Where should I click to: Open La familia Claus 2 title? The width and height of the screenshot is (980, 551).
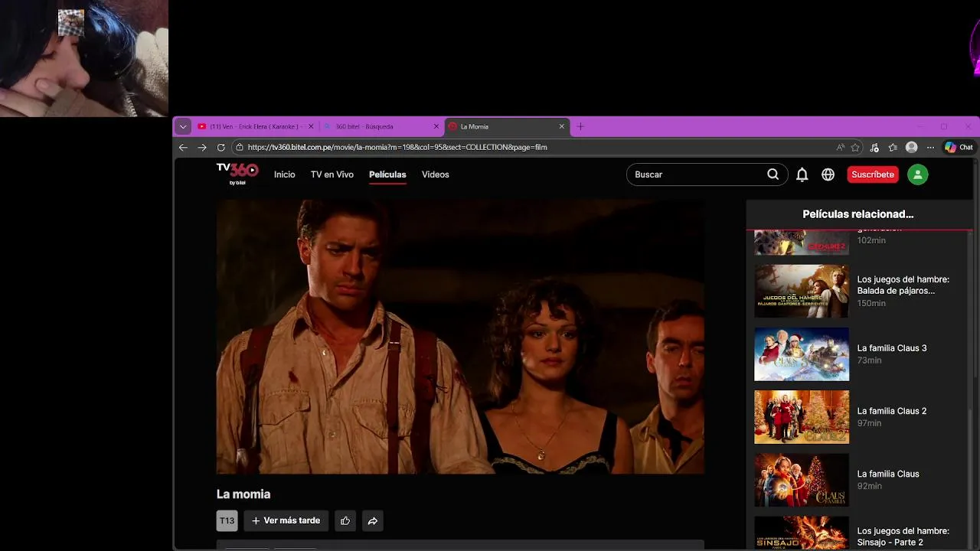pos(892,411)
